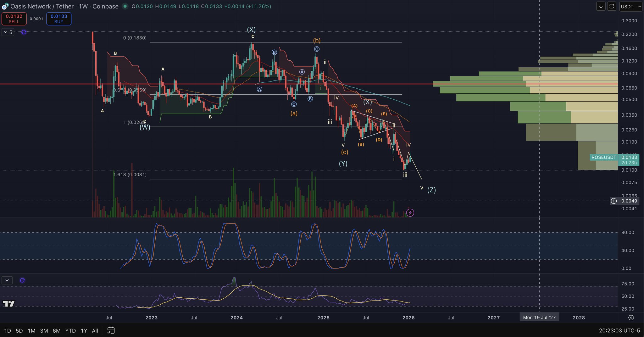Click the green market status dot
Screen dimensions: 644x337
point(125,6)
